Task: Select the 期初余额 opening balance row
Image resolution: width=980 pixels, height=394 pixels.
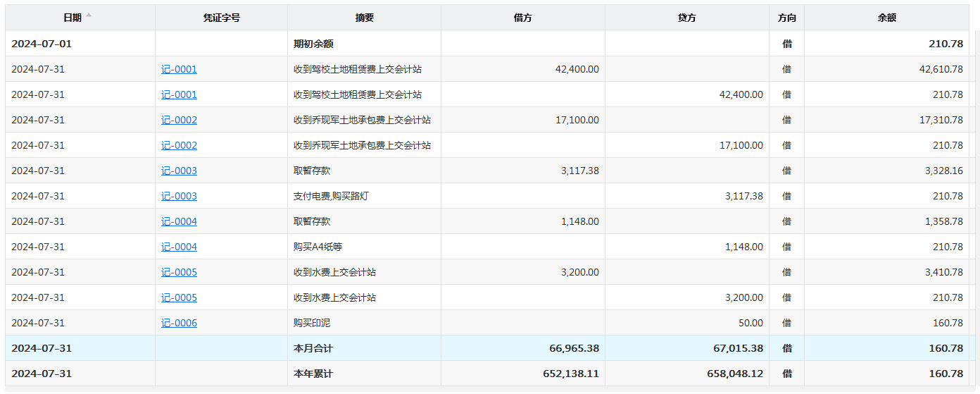Action: pyautogui.click(x=313, y=44)
